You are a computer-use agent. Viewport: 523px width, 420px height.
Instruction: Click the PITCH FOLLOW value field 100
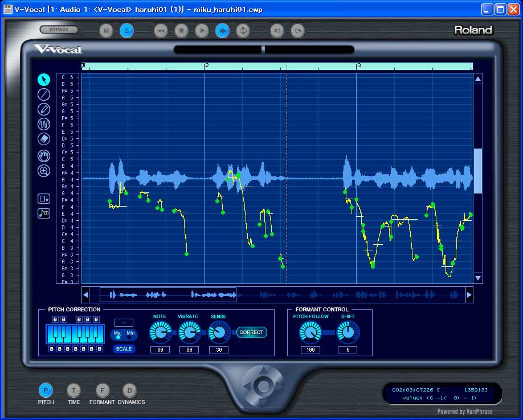[310, 350]
